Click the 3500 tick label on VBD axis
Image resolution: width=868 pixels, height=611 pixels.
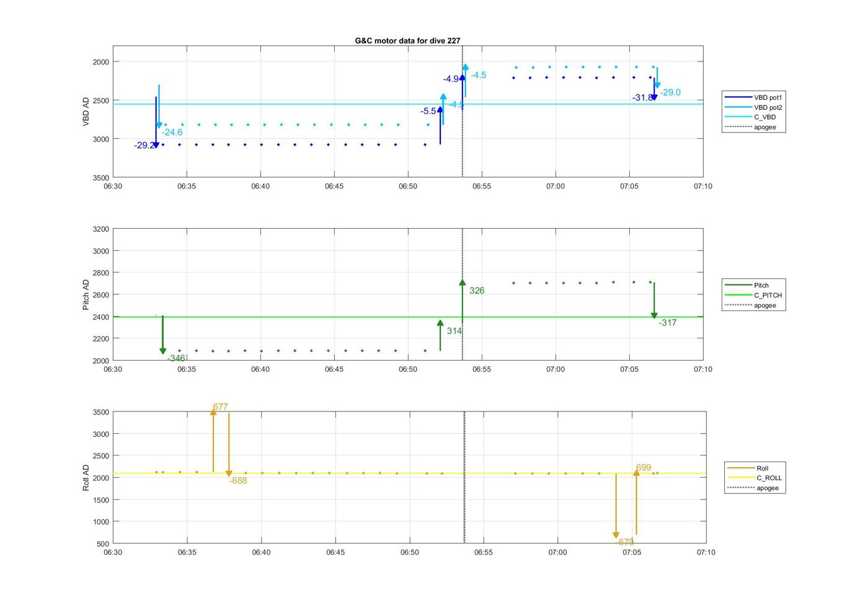[101, 178]
